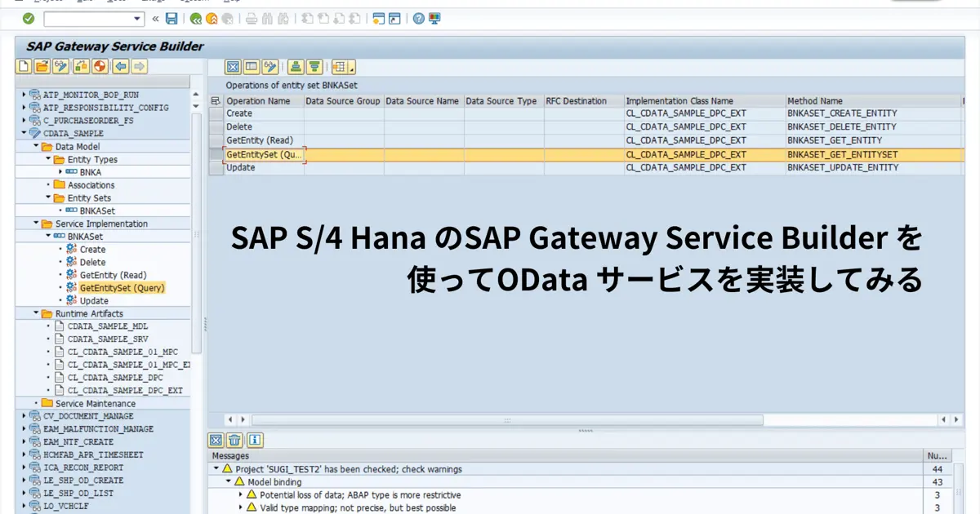980x514 pixels.
Task: Select the Associations folder
Action: tap(91, 185)
